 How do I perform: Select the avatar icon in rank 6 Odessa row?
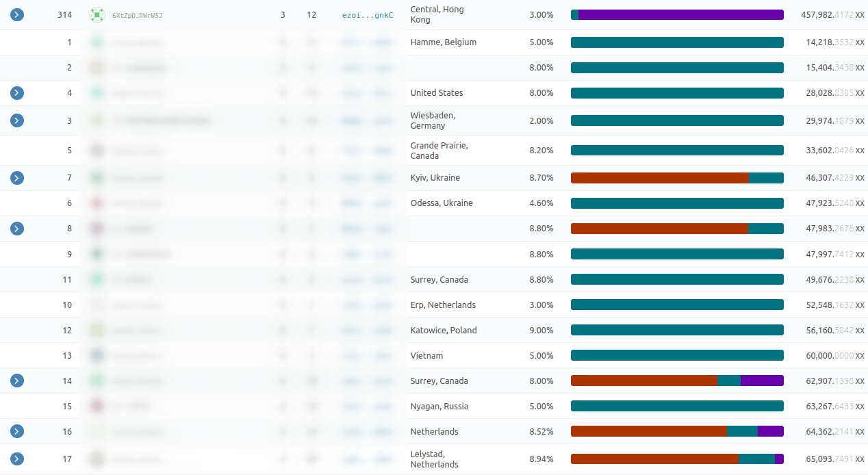click(97, 203)
